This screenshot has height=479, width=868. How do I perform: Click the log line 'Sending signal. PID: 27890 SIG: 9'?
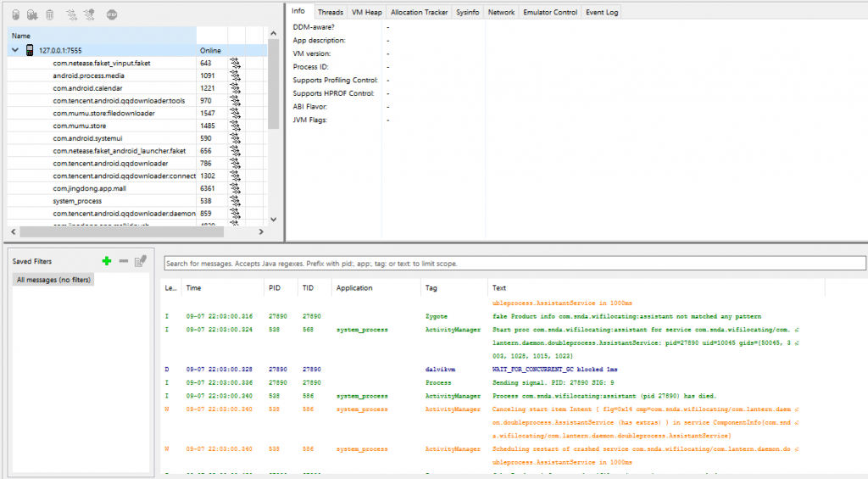(x=553, y=382)
